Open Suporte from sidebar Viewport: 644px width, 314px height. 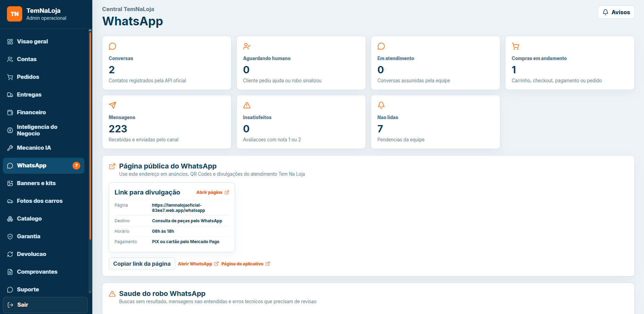[43, 289]
